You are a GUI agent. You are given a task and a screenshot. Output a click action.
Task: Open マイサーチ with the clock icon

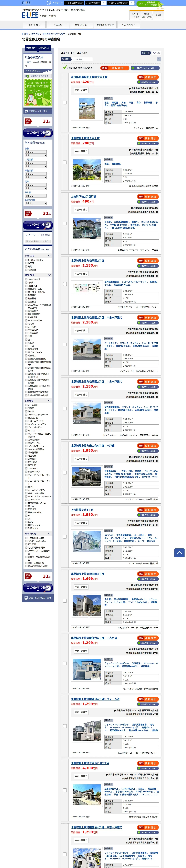click(x=55, y=3)
